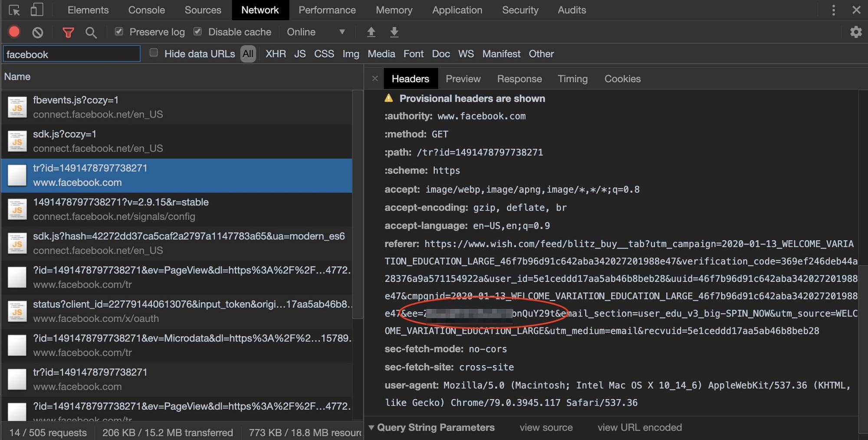
Task: Click the request list vertical scrollbar
Action: (358, 204)
